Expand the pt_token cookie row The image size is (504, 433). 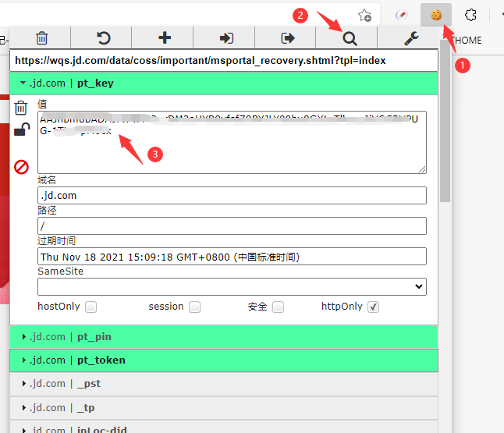(x=224, y=360)
